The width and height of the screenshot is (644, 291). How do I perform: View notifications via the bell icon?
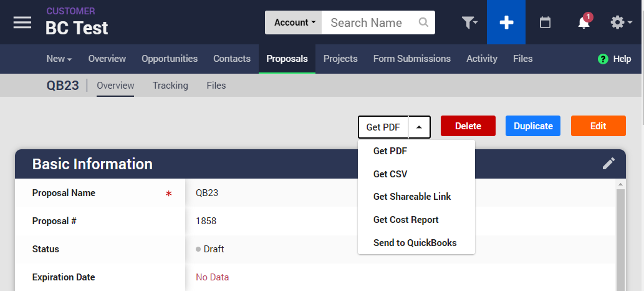pyautogui.click(x=584, y=23)
